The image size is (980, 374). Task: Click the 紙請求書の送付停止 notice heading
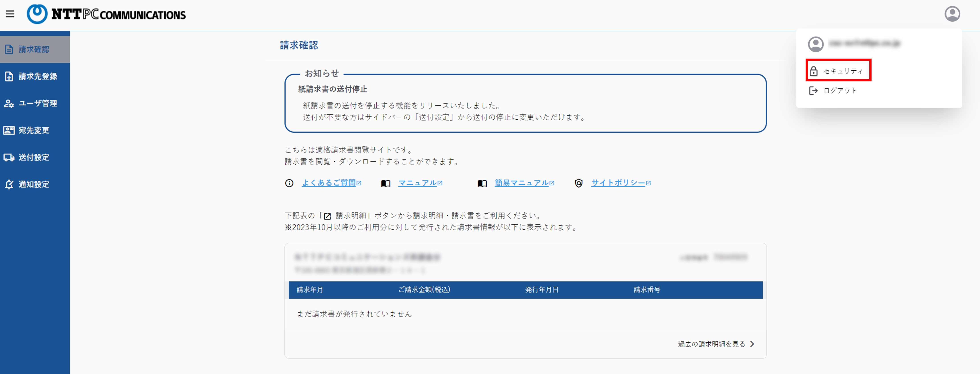pyautogui.click(x=333, y=89)
